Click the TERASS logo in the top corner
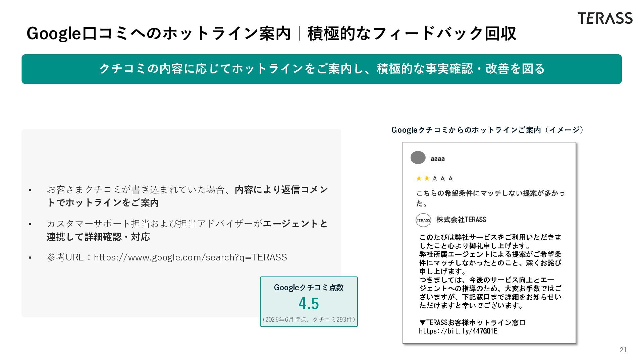Screen dimensions: 644x362 click(605, 18)
